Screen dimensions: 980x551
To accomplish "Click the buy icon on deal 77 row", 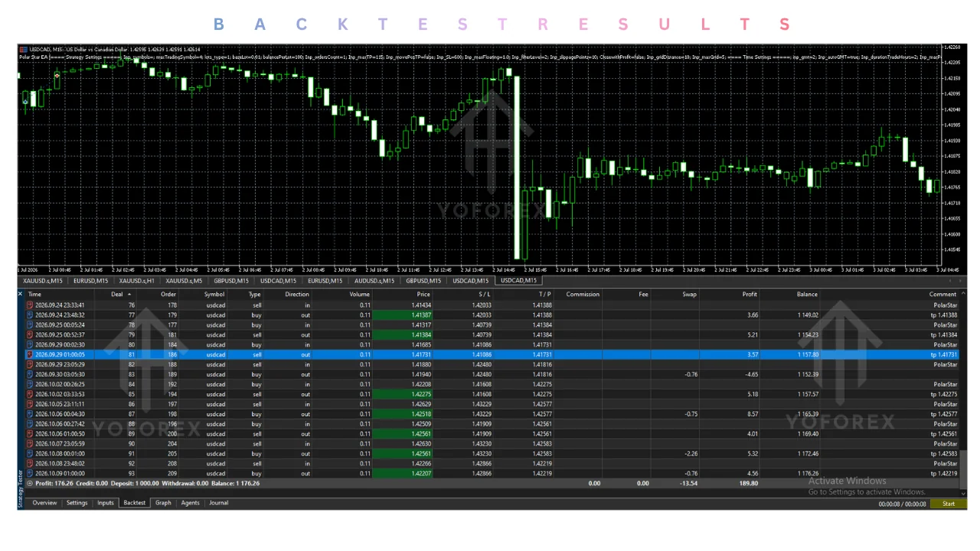I will pyautogui.click(x=29, y=315).
